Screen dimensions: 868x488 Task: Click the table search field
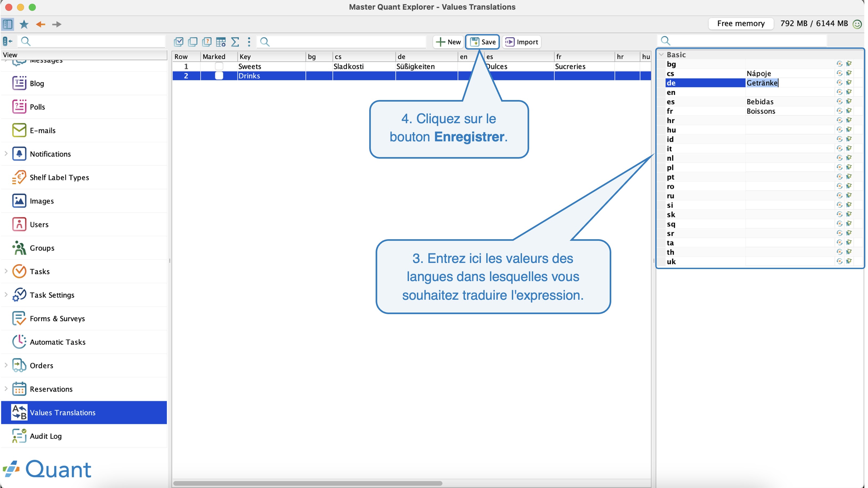(x=342, y=42)
